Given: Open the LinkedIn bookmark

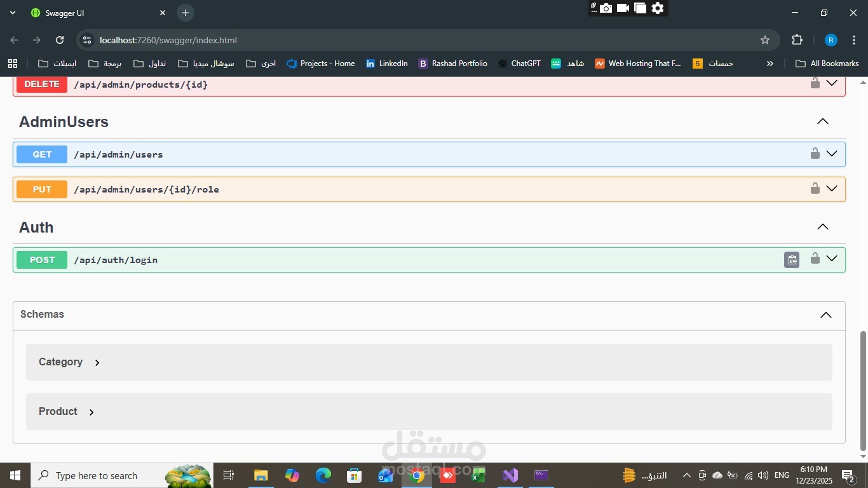Looking at the screenshot, I should (387, 64).
